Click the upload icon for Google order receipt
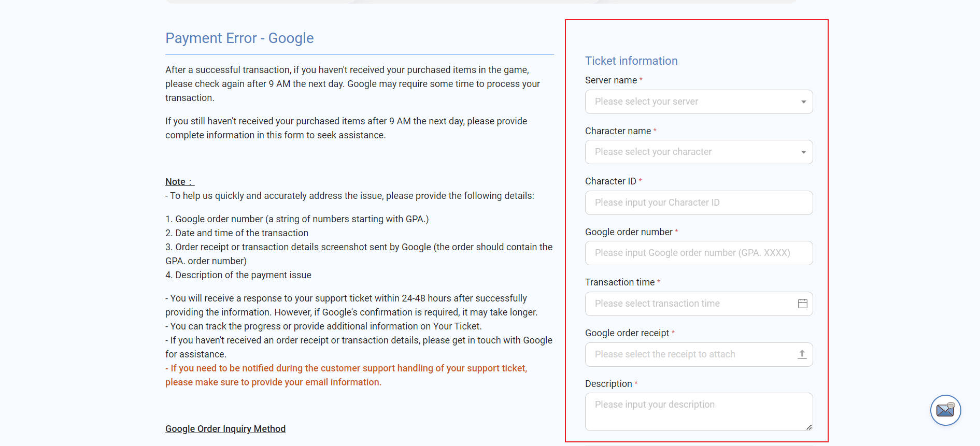The width and height of the screenshot is (980, 446). tap(802, 354)
